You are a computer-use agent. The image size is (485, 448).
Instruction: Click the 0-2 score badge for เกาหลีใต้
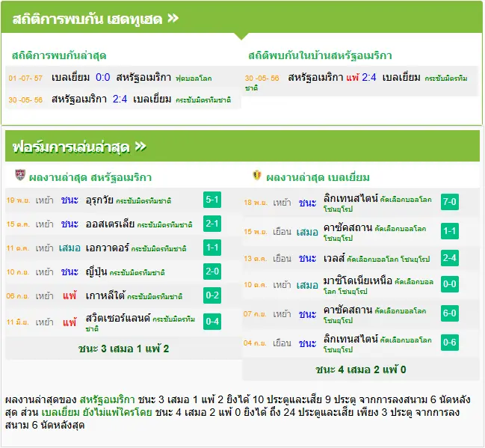click(212, 295)
